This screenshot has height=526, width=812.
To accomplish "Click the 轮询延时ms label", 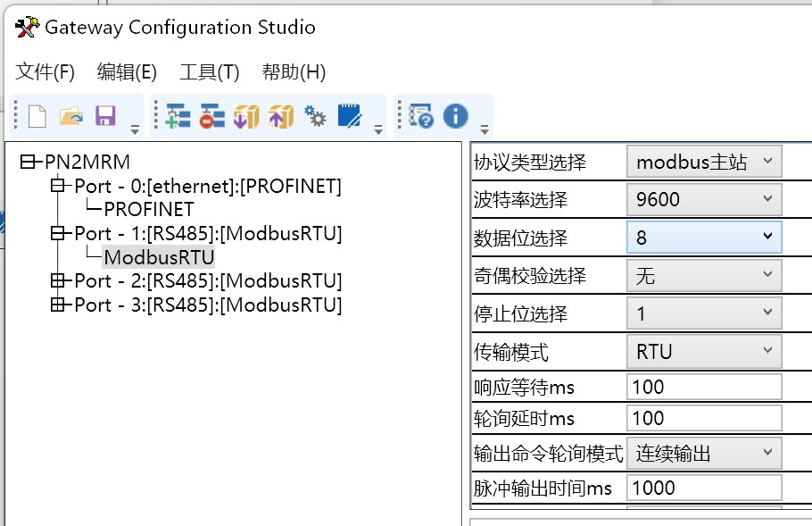I will pyautogui.click(x=524, y=418).
